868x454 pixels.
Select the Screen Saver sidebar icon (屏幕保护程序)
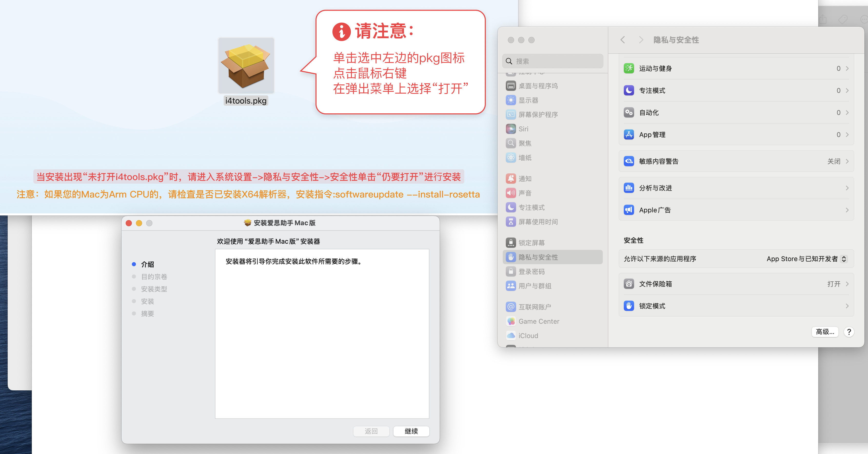[511, 115]
